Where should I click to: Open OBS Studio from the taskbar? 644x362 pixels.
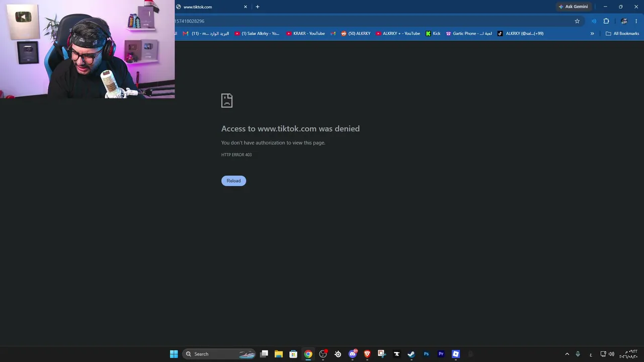323,354
